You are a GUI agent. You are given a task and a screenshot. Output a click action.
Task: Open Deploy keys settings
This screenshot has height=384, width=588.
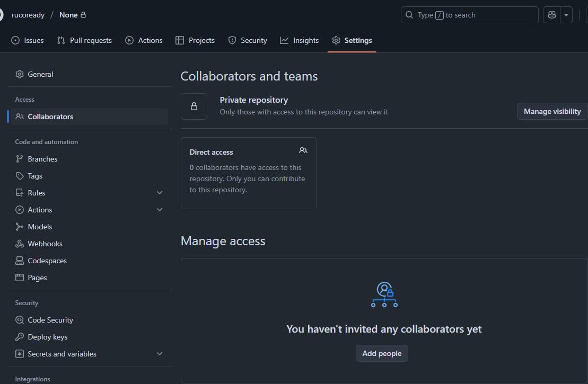point(89,337)
